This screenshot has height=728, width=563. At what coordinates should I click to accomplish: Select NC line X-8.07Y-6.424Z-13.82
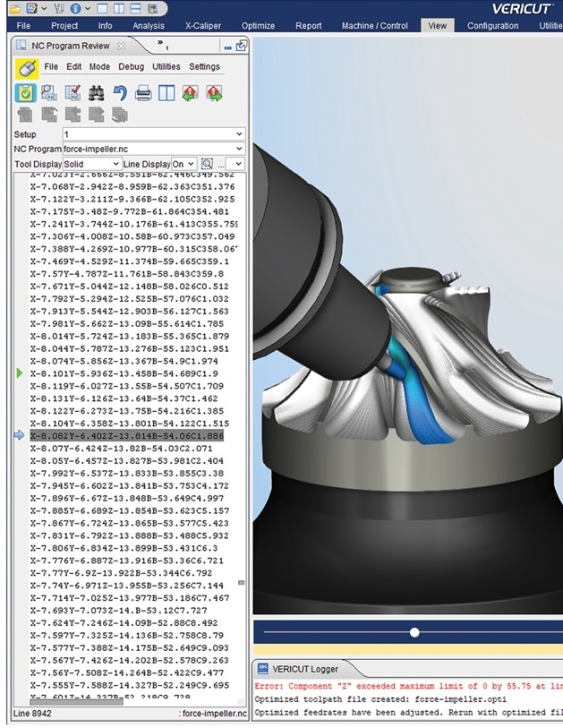coord(122,449)
